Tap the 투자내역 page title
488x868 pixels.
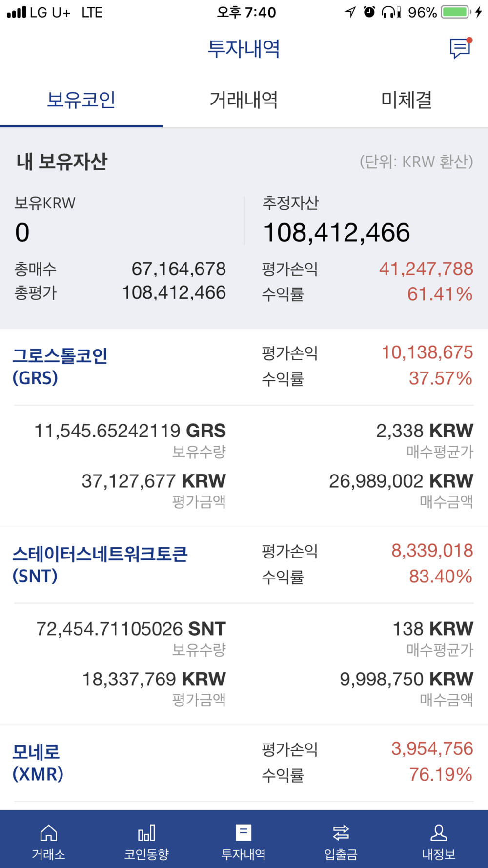(x=244, y=49)
